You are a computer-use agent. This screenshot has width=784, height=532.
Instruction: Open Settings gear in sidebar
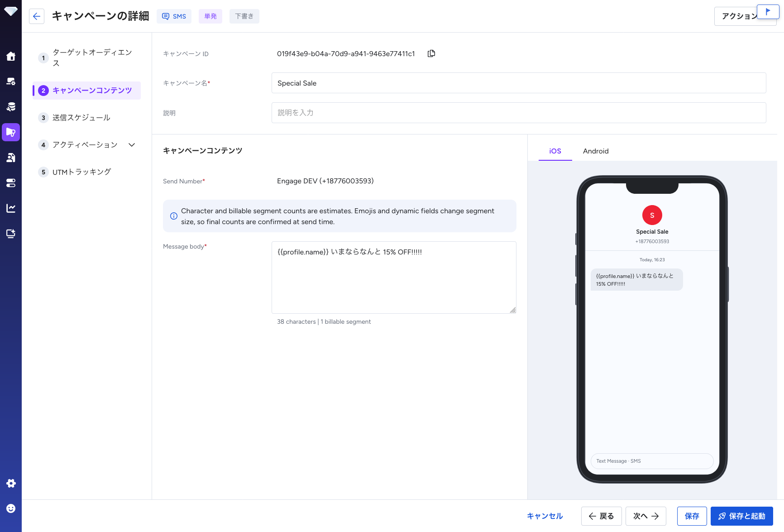pos(11,483)
